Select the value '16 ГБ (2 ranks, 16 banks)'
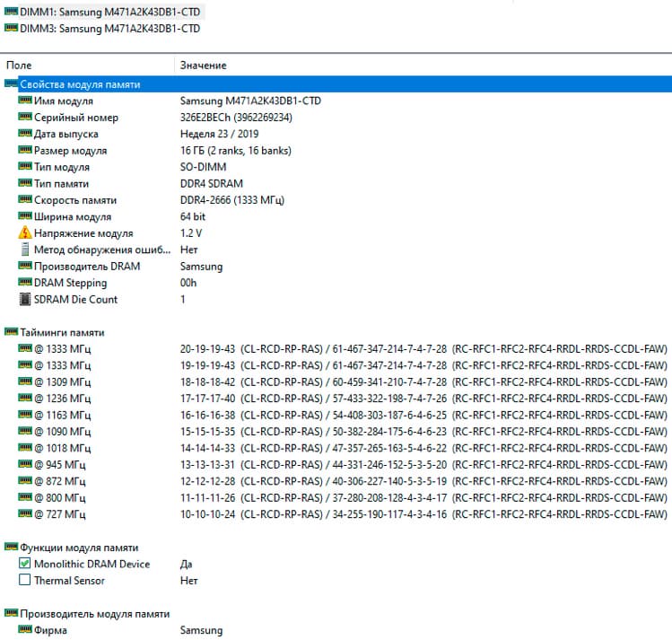This screenshot has width=672, height=640. 235,151
